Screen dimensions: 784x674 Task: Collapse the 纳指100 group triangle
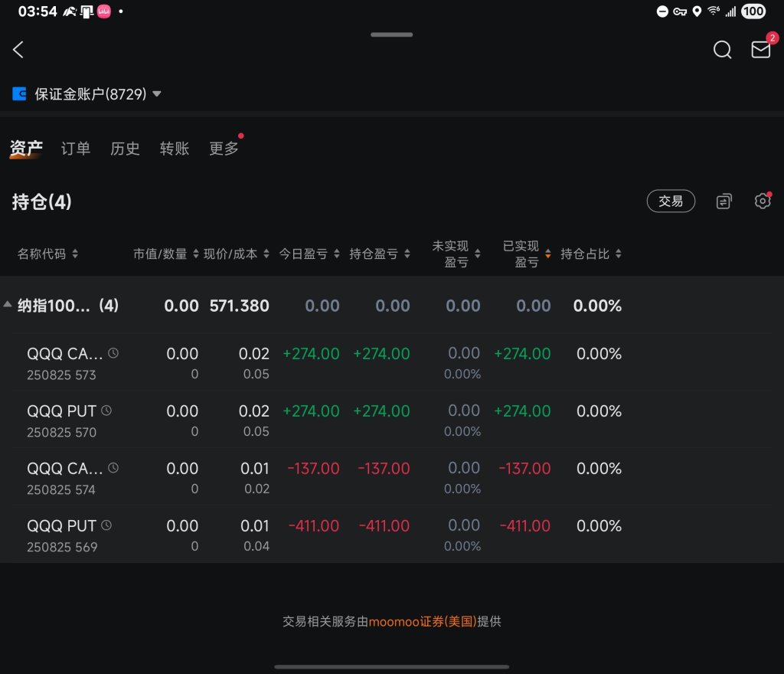pos(8,304)
